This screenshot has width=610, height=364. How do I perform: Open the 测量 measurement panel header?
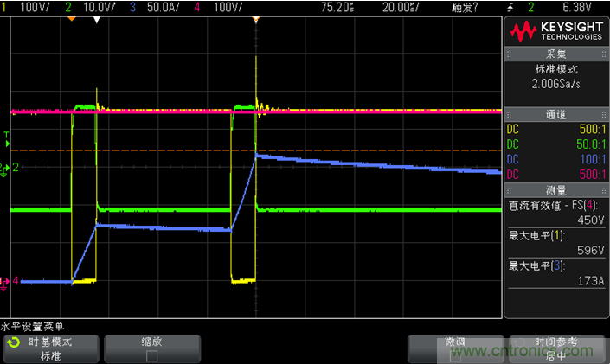click(x=555, y=189)
